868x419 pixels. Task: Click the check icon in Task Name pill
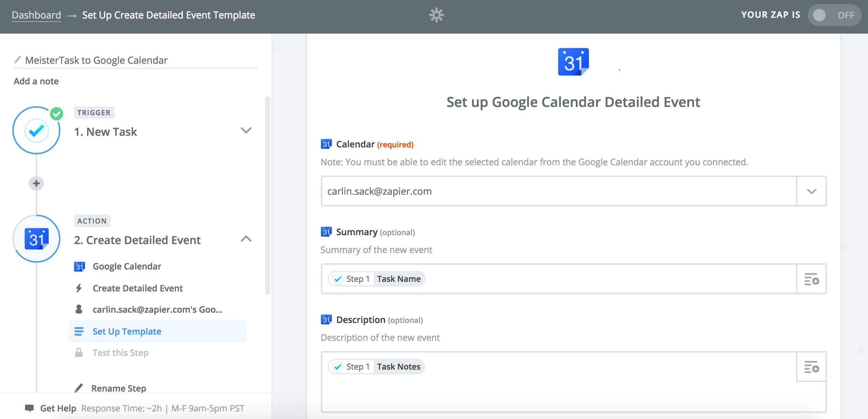click(338, 279)
